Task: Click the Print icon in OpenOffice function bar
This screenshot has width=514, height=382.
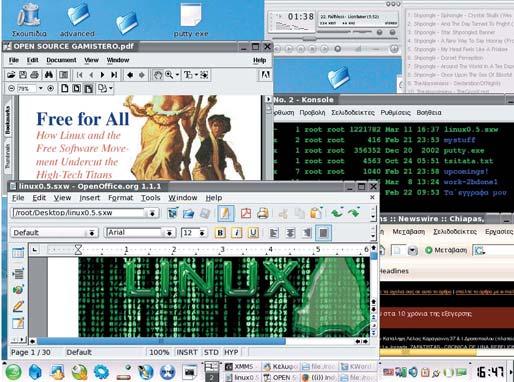Action: [x=262, y=213]
